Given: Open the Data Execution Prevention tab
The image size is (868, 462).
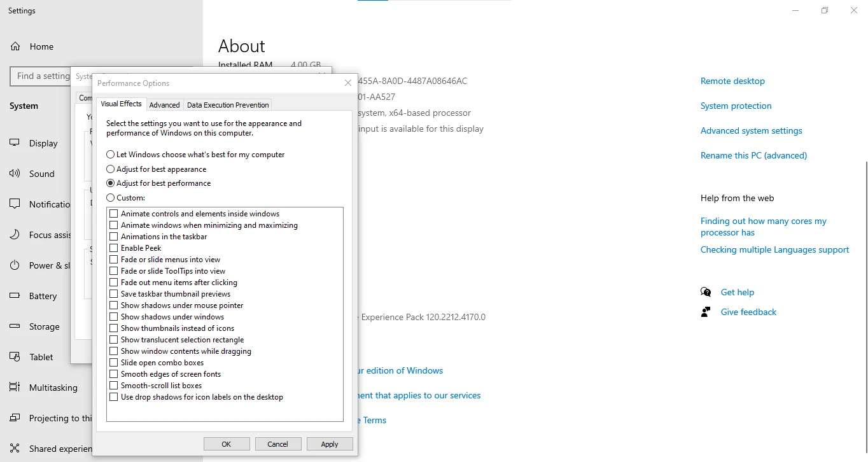Looking at the screenshot, I should point(228,105).
